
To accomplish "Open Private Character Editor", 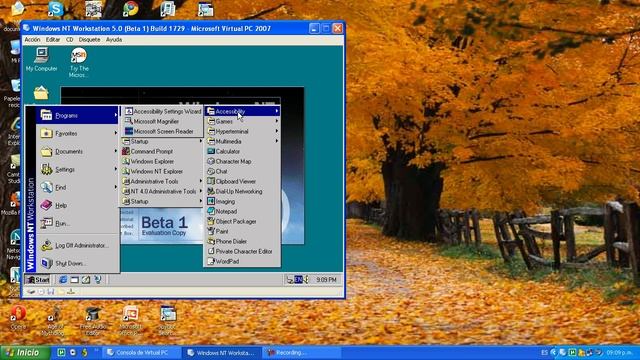I will 242,251.
